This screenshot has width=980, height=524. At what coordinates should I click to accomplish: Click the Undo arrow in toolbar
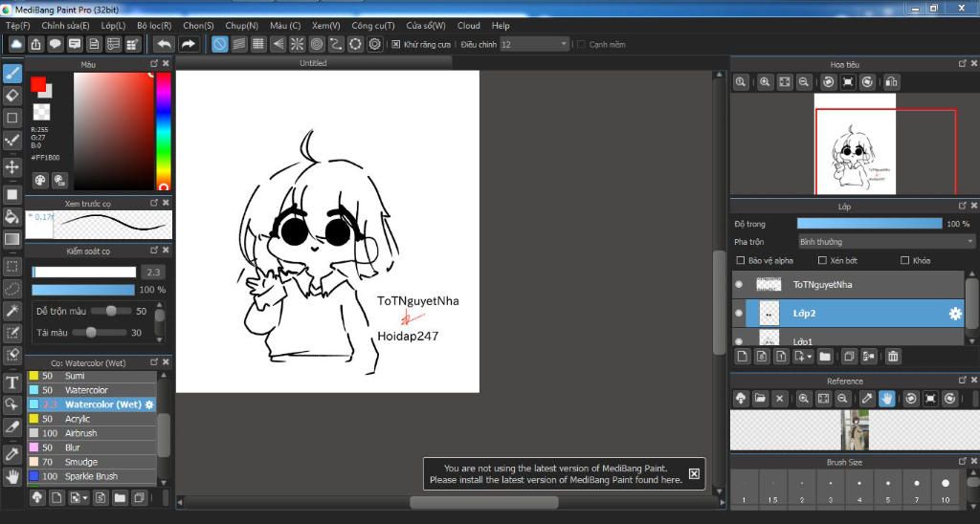[x=164, y=44]
